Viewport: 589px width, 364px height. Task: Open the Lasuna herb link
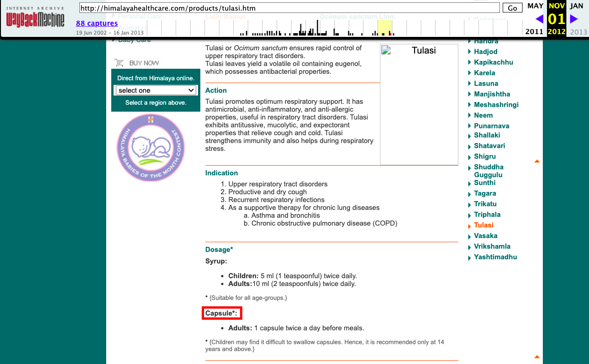point(486,84)
